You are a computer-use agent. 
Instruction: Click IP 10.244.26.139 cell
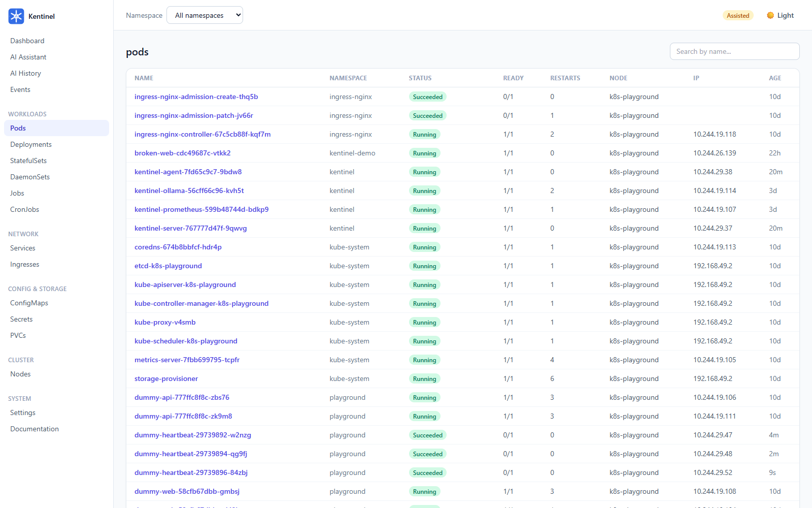715,153
